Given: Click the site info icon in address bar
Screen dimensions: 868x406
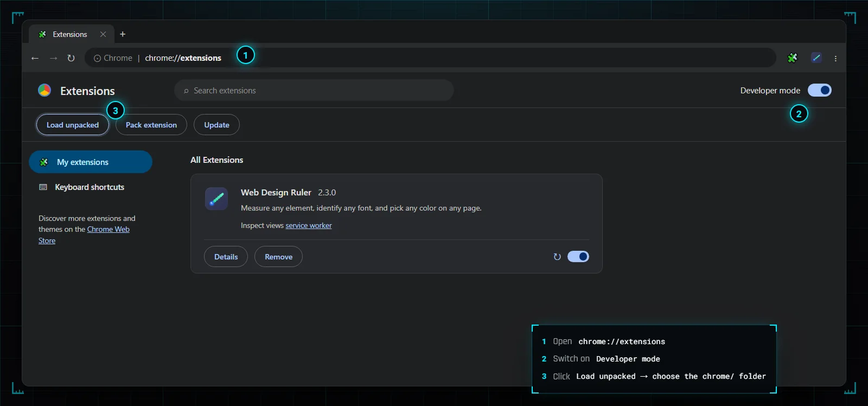Looking at the screenshot, I should (x=97, y=58).
